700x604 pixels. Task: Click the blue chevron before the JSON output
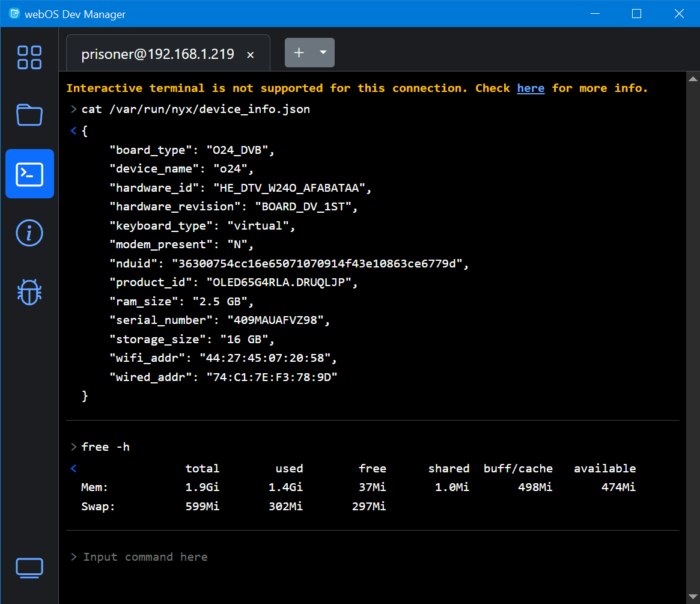click(x=73, y=130)
